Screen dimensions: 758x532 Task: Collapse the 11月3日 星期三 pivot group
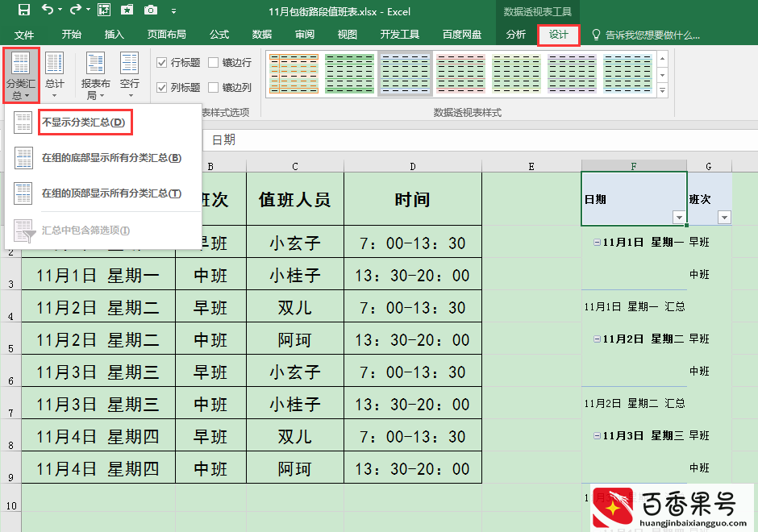(597, 435)
